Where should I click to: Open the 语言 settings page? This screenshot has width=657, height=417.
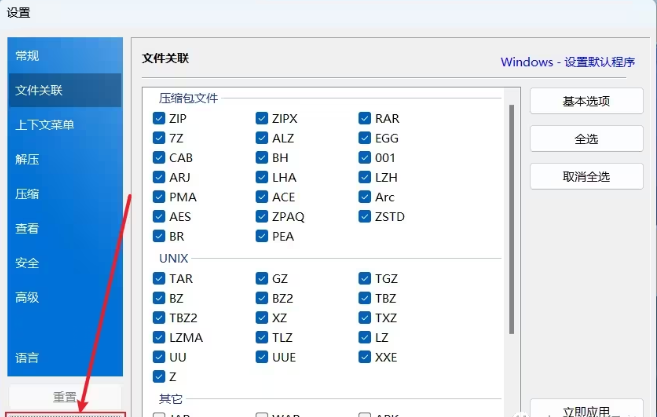[x=65, y=358]
